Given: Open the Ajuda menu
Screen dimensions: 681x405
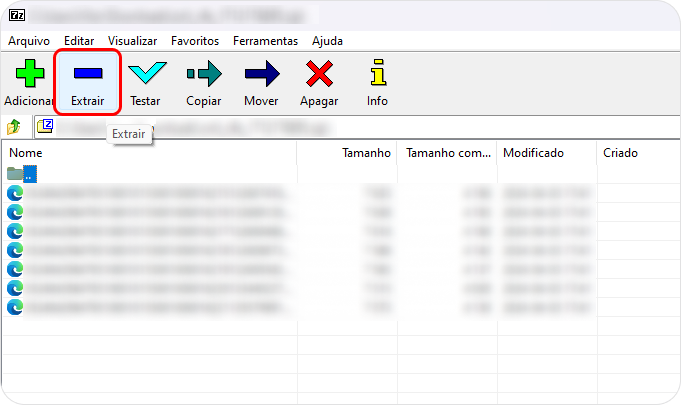Looking at the screenshot, I should pyautogui.click(x=327, y=41).
